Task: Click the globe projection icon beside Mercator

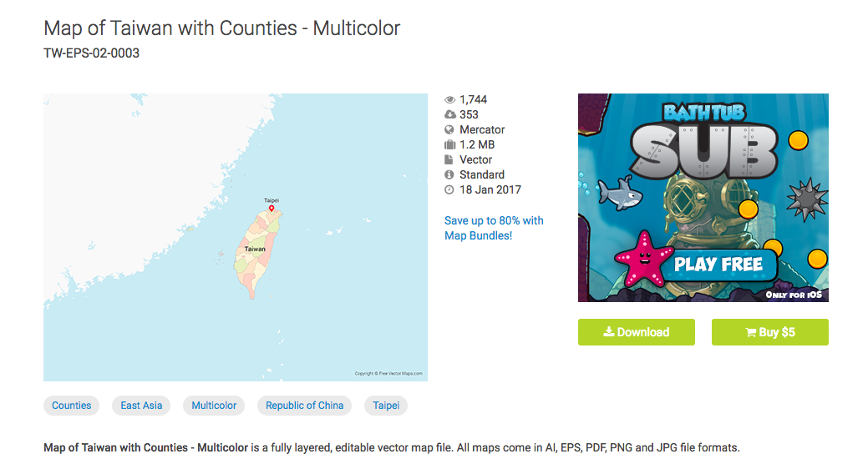Action: [449, 129]
